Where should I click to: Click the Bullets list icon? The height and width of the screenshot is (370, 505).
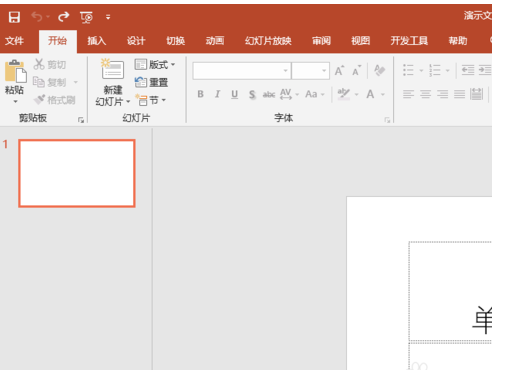408,70
